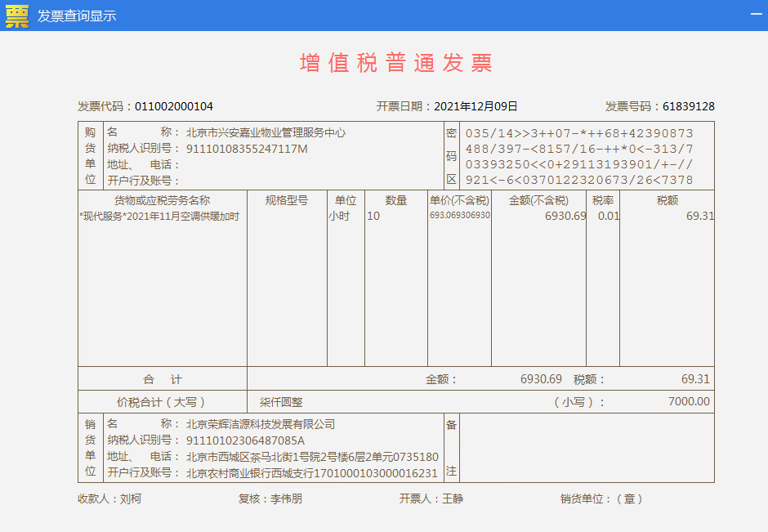
Task: Click the yellow 票 app icon
Action: (x=16, y=16)
